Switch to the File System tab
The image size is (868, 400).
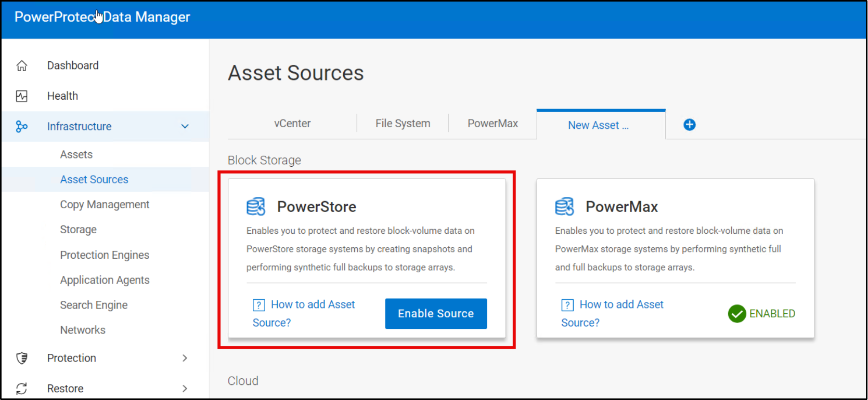tap(403, 124)
